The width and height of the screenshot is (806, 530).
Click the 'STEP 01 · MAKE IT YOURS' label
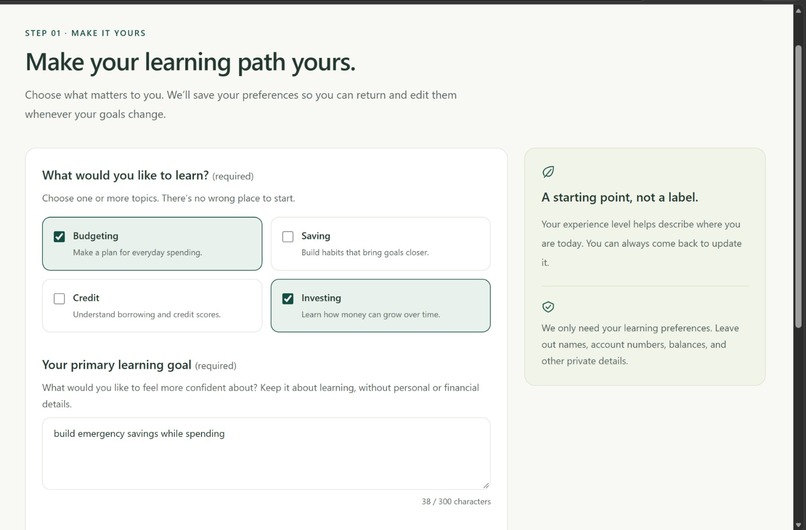coord(85,33)
